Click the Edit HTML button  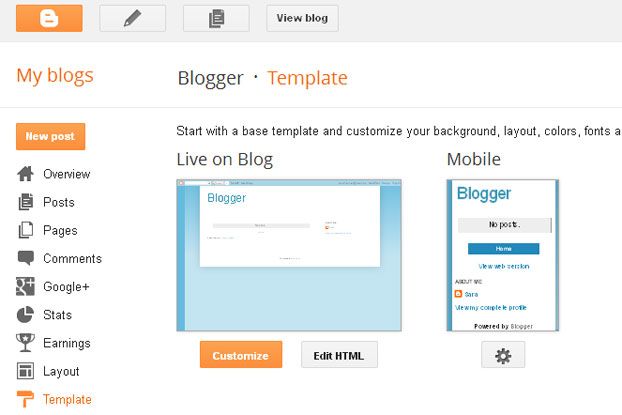[x=339, y=355]
